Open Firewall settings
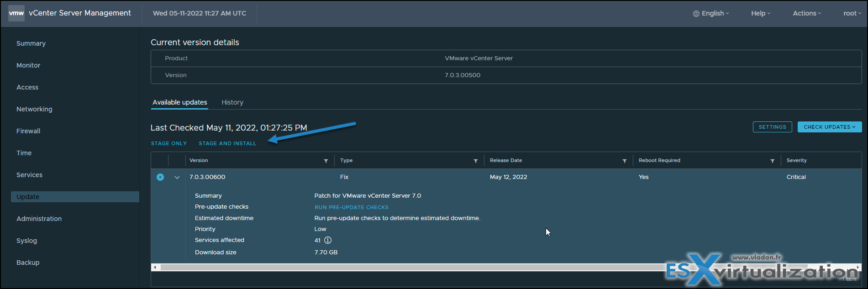868x289 pixels. tap(28, 131)
